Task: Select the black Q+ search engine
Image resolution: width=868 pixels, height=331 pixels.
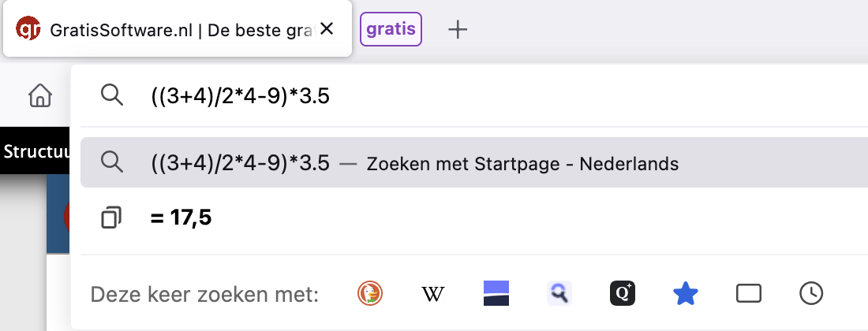Action: (x=623, y=294)
